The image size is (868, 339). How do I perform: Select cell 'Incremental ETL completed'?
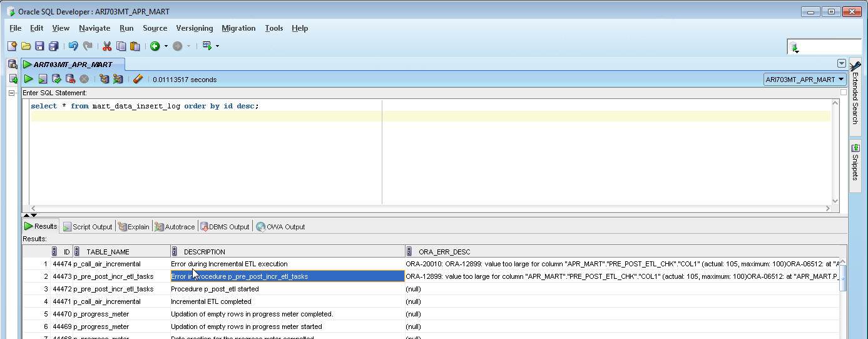(288, 301)
